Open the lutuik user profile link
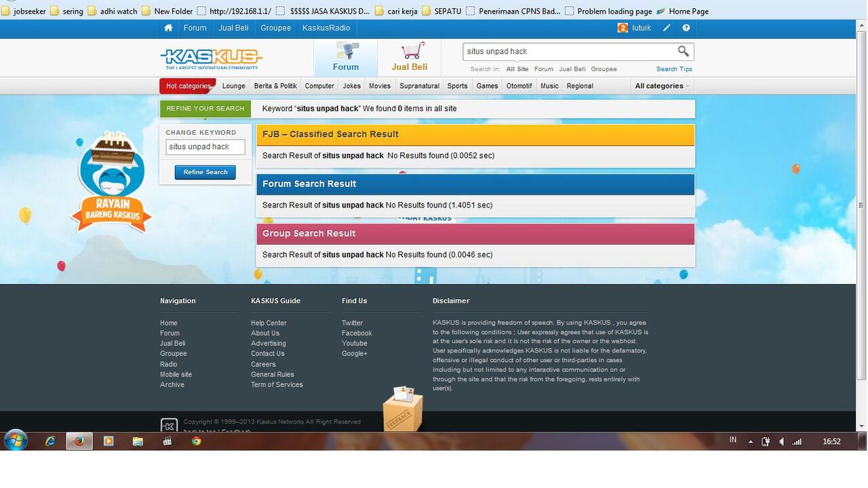This screenshot has height=488, width=868. coord(643,28)
